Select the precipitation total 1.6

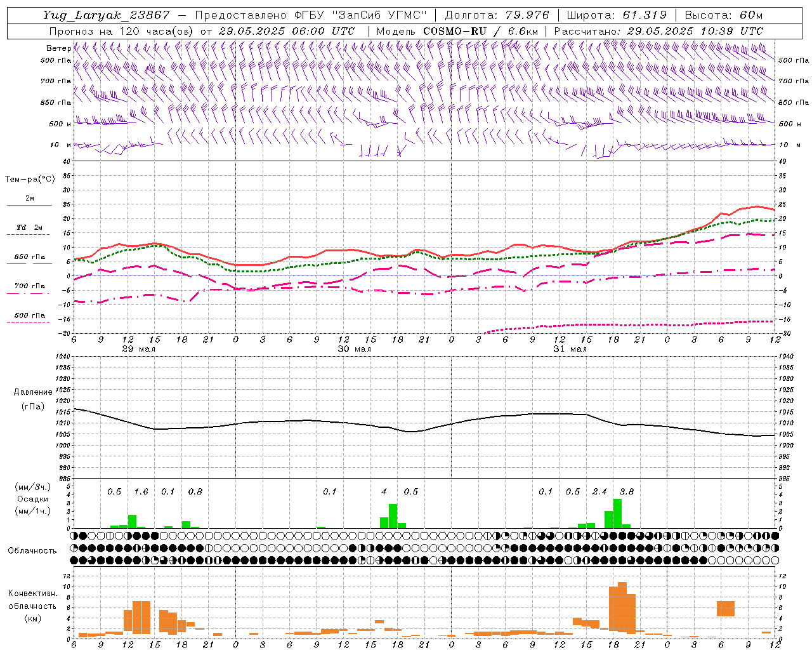tap(141, 492)
